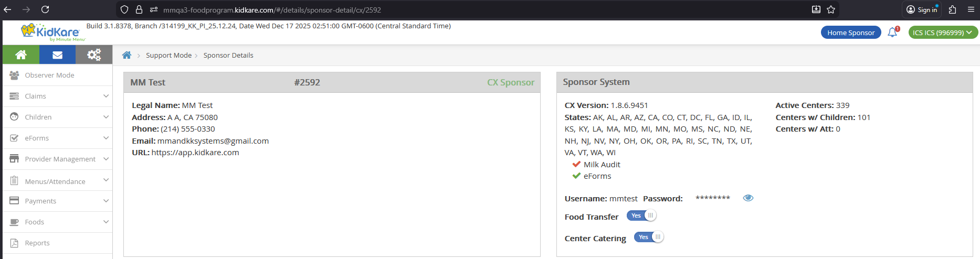Click the Claims list icon
Viewport: 980px width, 259px height.
click(x=15, y=96)
